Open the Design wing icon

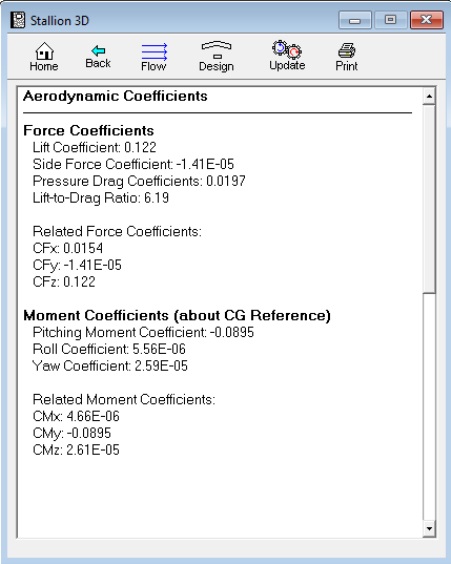tap(216, 56)
